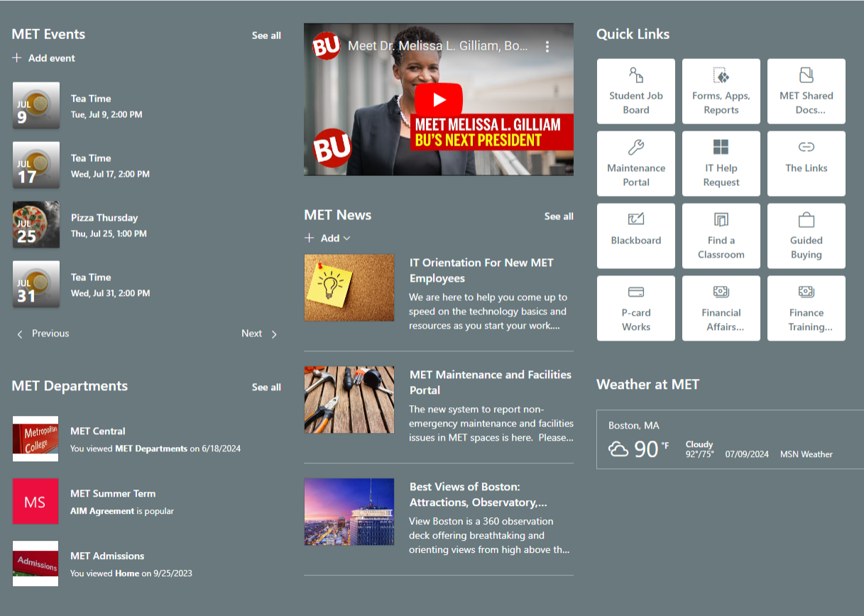Open Maintenance Portal wrench icon
The image size is (864, 616).
636,148
